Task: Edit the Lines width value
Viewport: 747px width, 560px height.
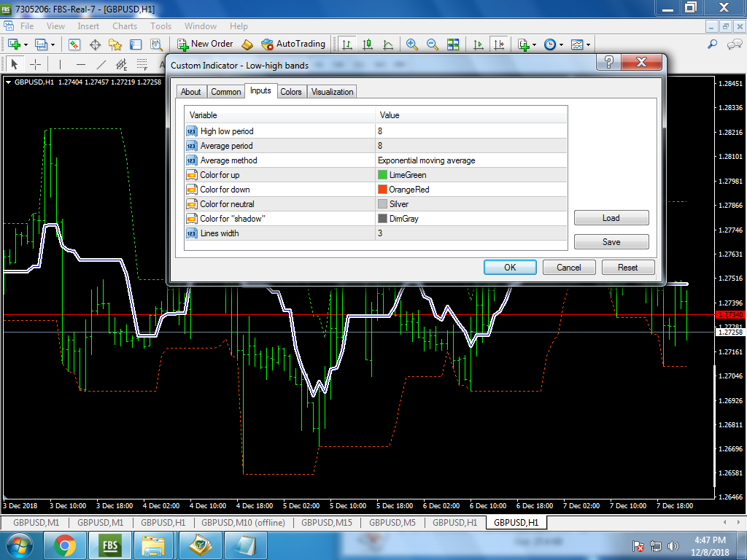Action: (x=472, y=233)
